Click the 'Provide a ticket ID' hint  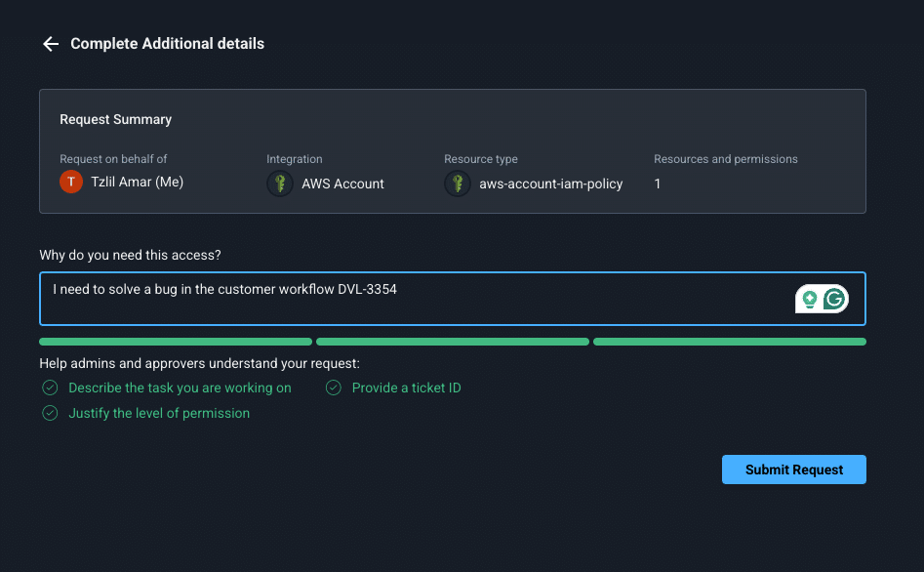pyautogui.click(x=406, y=388)
